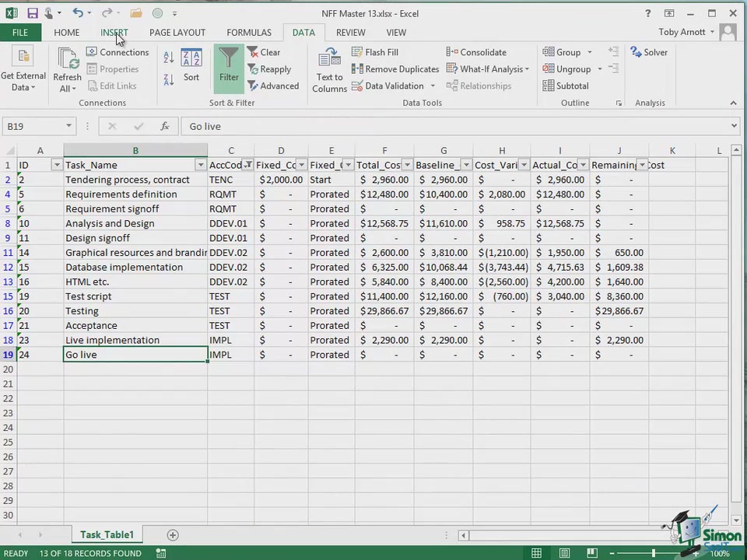This screenshot has height=560, width=747.
Task: Switch to VIEW tab
Action: coord(396,33)
